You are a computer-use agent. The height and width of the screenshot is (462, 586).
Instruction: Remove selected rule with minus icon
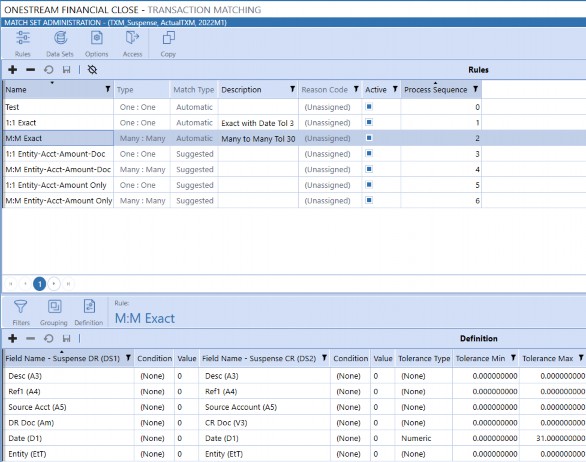31,70
